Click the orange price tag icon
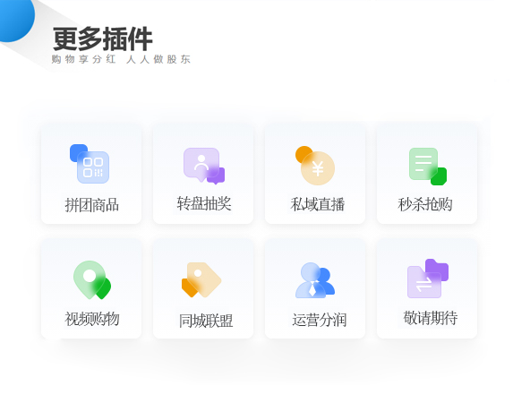Viewport: 530px width, 420px height. click(201, 280)
